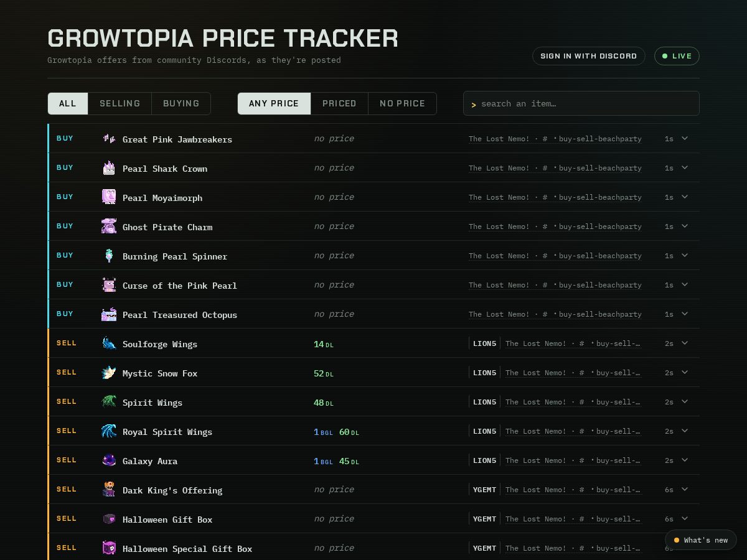Focus the search an item field
Screen dimensions: 747x560
(581, 103)
